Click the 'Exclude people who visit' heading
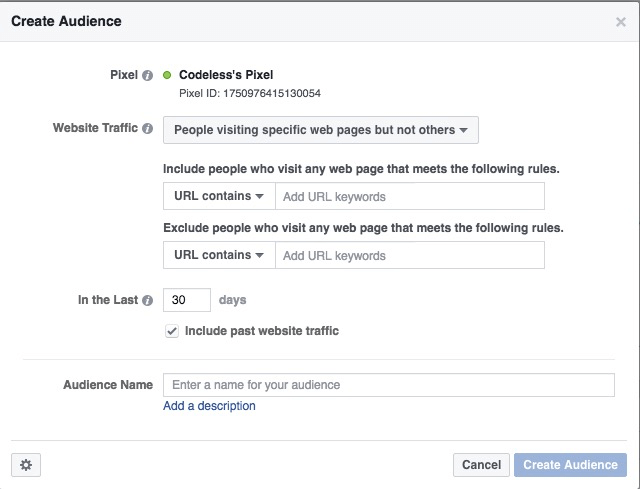 coord(363,228)
